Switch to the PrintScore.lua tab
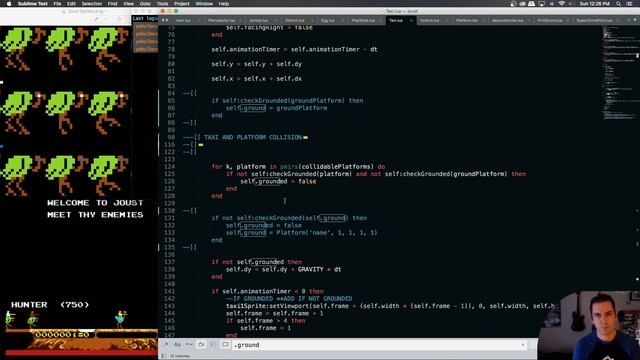The width and height of the screenshot is (640, 360). point(550,20)
